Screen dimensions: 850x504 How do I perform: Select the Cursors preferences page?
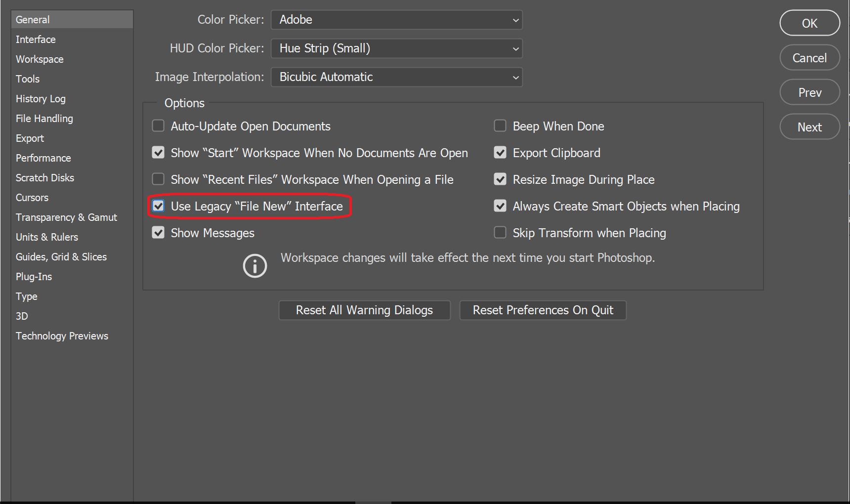coord(32,197)
